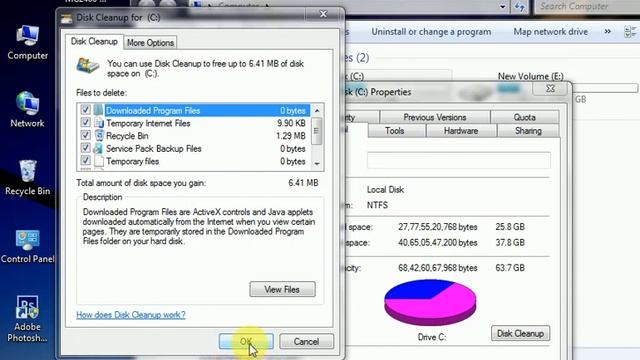Click Uninstall or change a program

click(431, 31)
